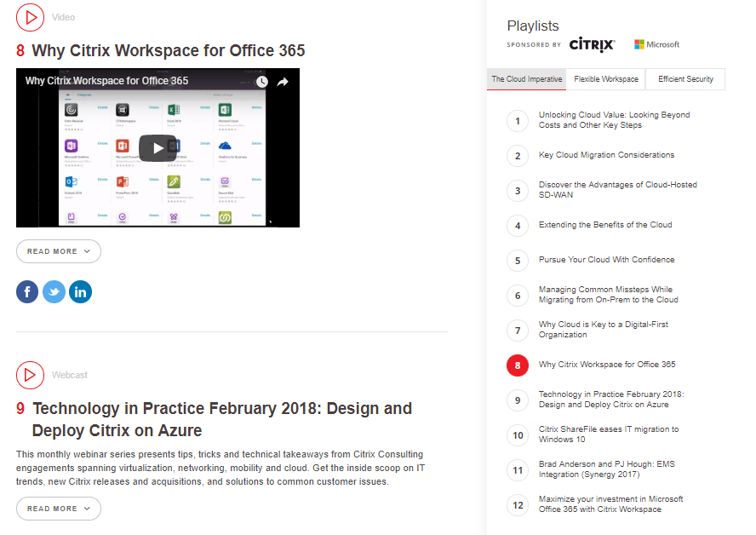This screenshot has height=535, width=756.
Task: Click the number 1 circle in the playlist
Action: (x=518, y=121)
